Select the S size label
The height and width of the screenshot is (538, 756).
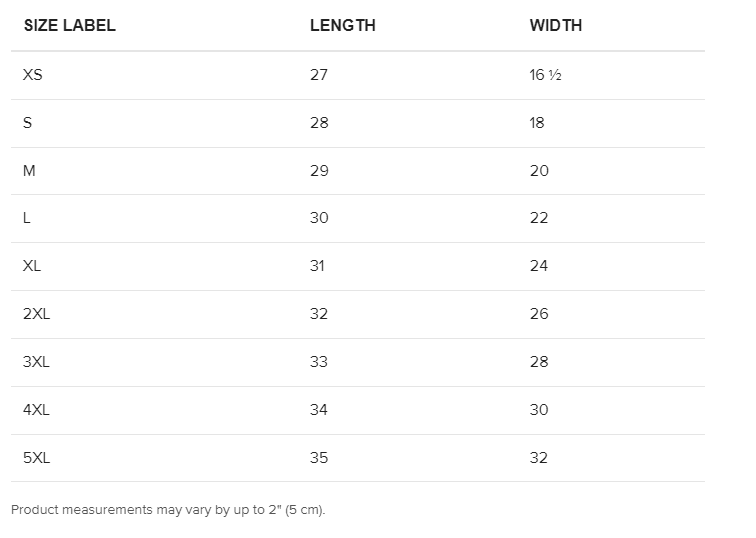[x=27, y=122]
